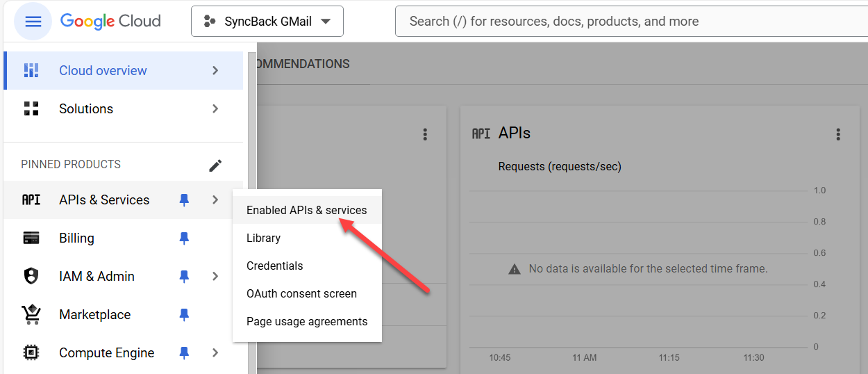Choose Page usage agreements
The height and width of the screenshot is (374, 868).
pos(307,321)
